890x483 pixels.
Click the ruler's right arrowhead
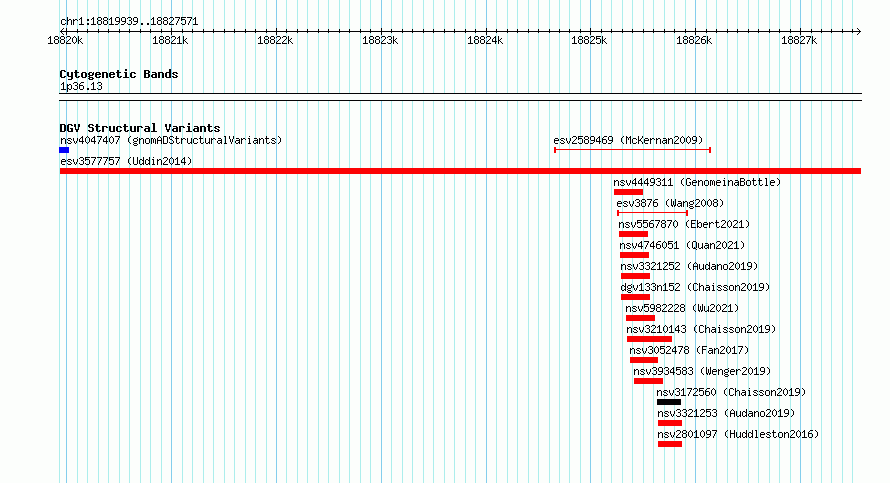point(859,32)
